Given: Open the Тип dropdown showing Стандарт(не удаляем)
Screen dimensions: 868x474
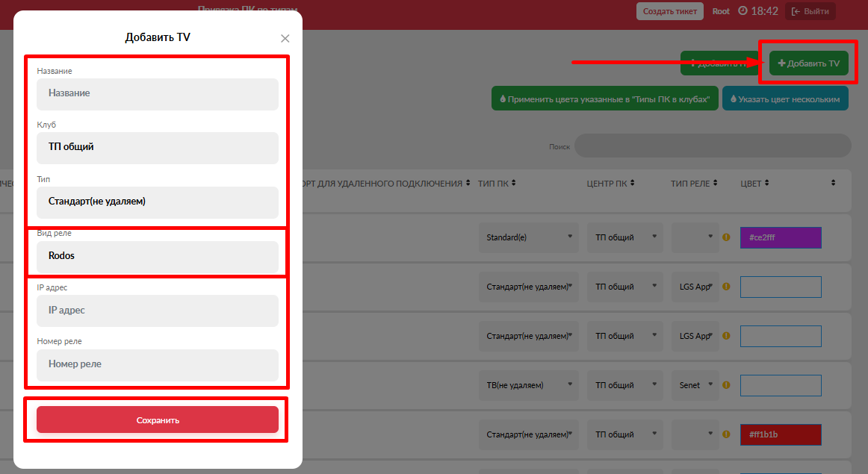Looking at the screenshot, I should 157,202.
